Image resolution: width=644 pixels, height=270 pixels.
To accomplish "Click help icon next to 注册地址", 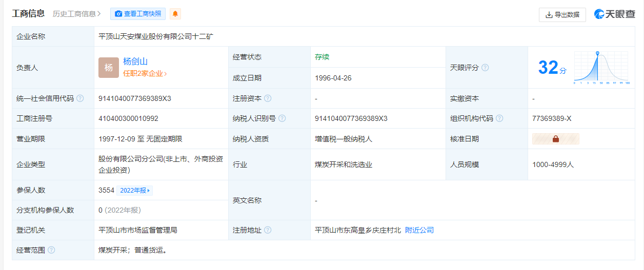I will coord(268,230).
